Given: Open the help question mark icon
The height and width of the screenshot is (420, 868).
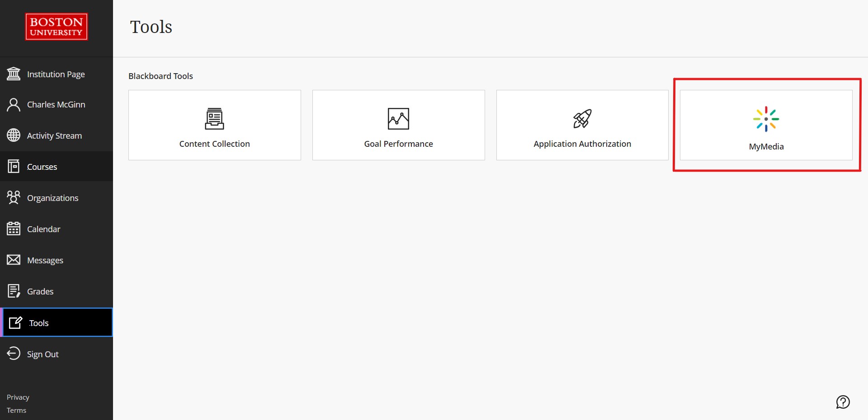Looking at the screenshot, I should (843, 402).
